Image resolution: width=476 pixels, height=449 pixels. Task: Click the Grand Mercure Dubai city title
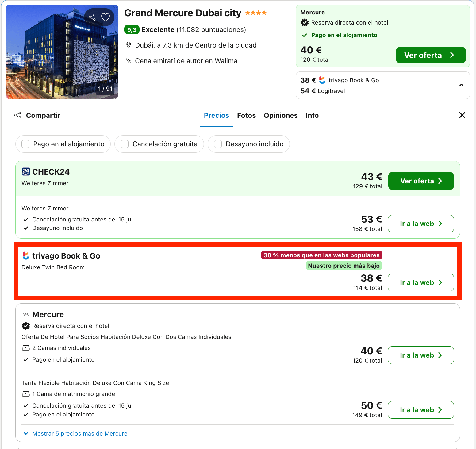point(183,13)
